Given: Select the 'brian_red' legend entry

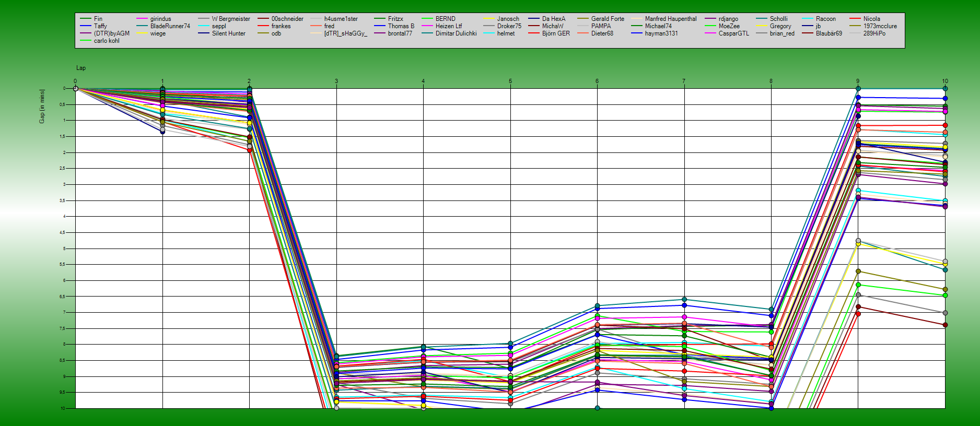Looking at the screenshot, I should (x=782, y=33).
